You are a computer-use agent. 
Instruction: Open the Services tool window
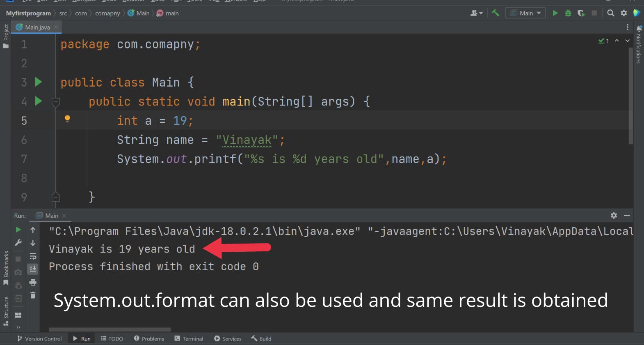tap(228, 339)
